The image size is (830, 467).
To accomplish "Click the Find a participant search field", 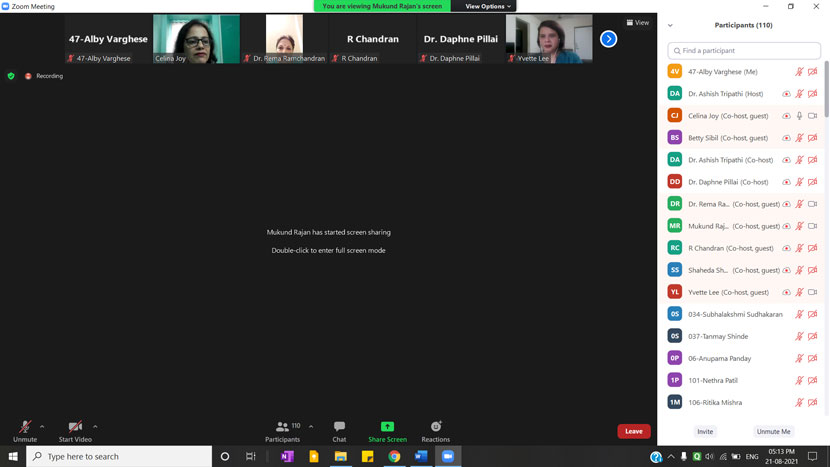I will click(x=744, y=51).
